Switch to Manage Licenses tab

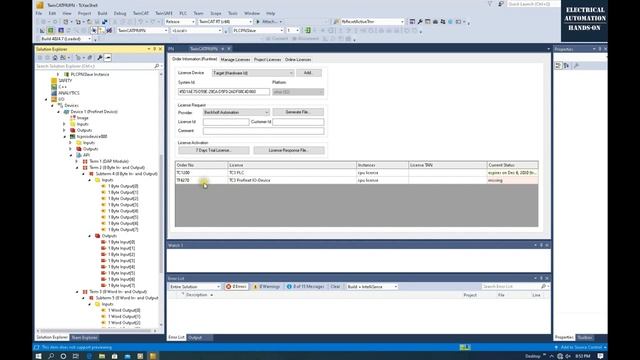click(235, 60)
